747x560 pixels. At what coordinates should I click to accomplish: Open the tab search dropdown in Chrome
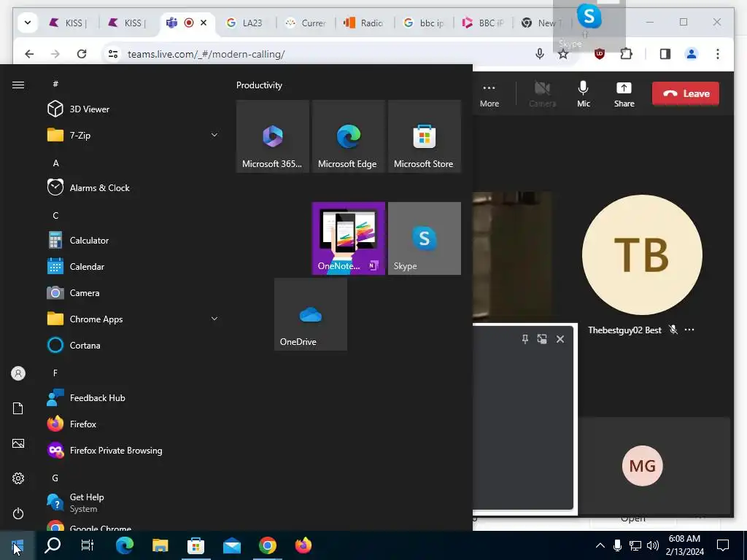coord(28,23)
